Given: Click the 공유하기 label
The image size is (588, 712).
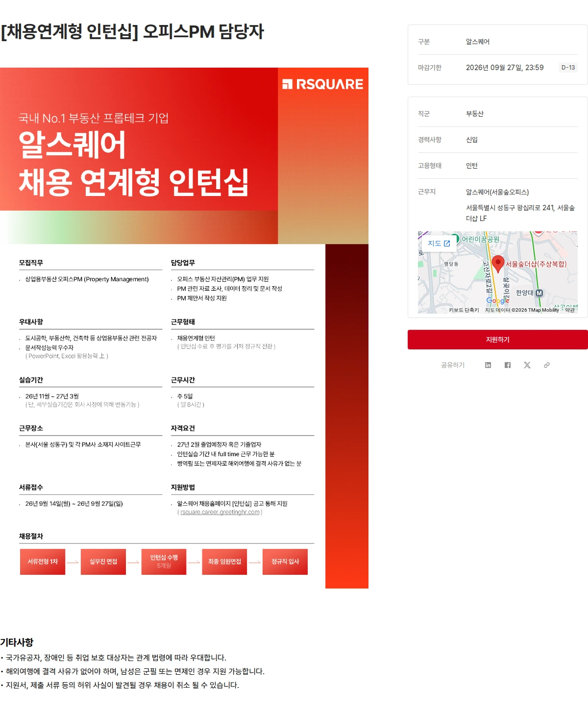Looking at the screenshot, I should point(453,365).
